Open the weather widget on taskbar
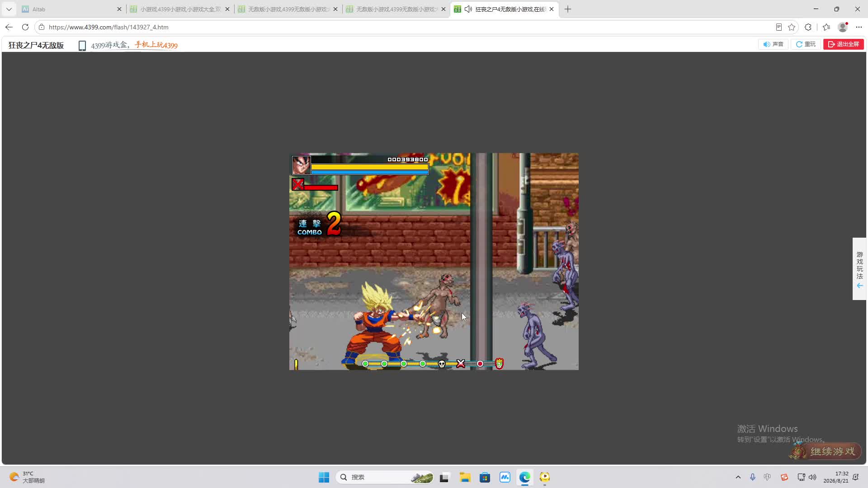868x488 pixels. (27, 477)
